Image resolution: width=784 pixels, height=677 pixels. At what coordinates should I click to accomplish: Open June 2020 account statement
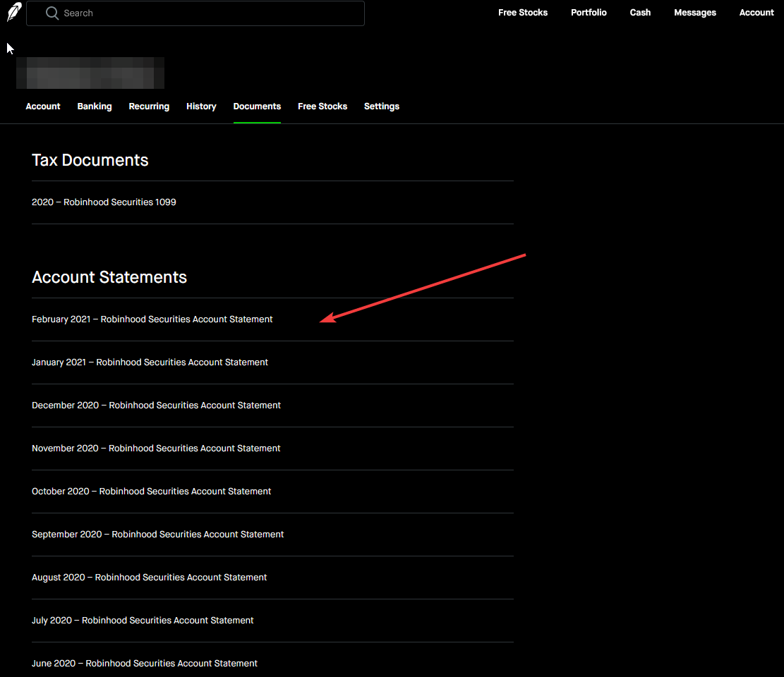[x=145, y=663]
